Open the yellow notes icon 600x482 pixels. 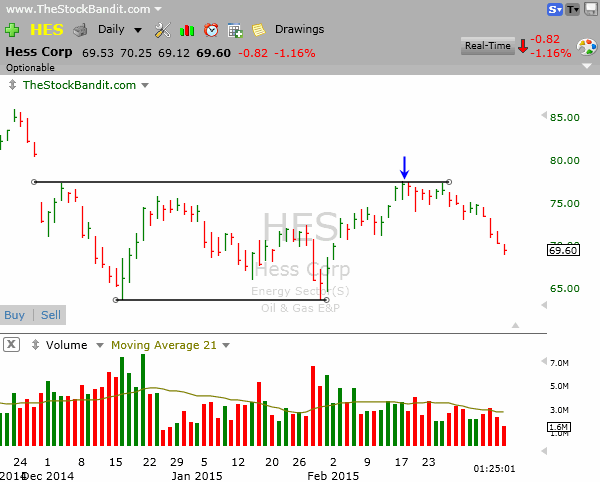tap(259, 30)
